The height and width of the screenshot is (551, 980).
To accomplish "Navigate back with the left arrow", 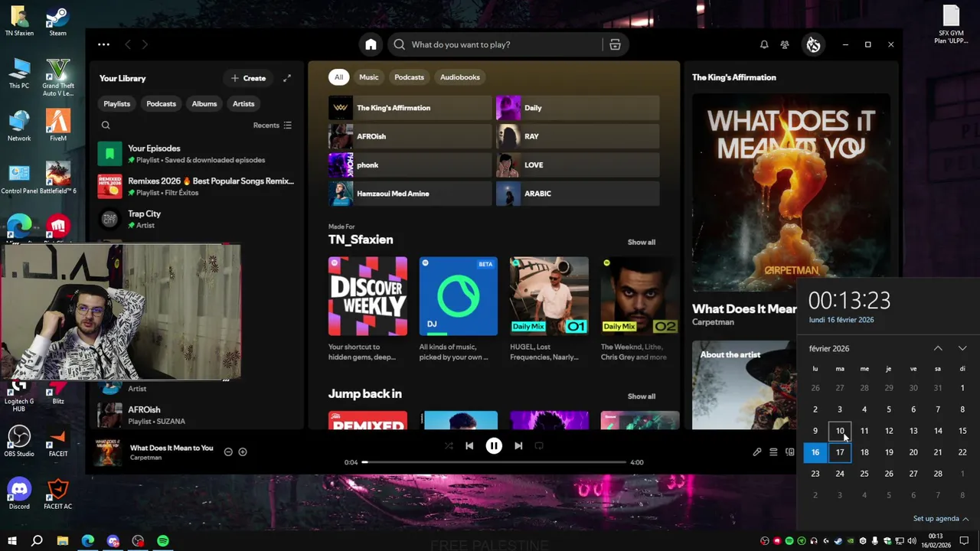I will coord(128,44).
